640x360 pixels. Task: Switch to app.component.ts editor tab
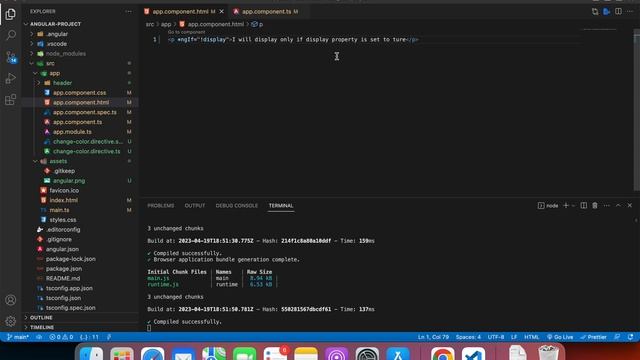266,11
